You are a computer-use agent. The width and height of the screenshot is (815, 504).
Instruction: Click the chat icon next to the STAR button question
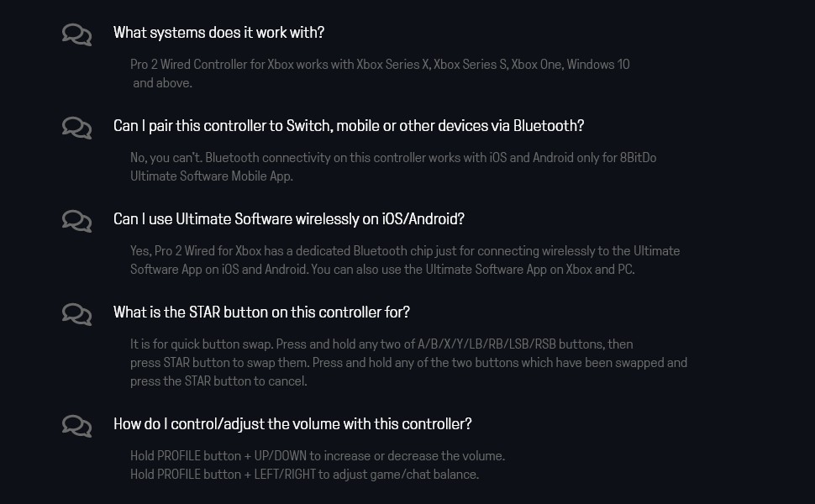76,314
